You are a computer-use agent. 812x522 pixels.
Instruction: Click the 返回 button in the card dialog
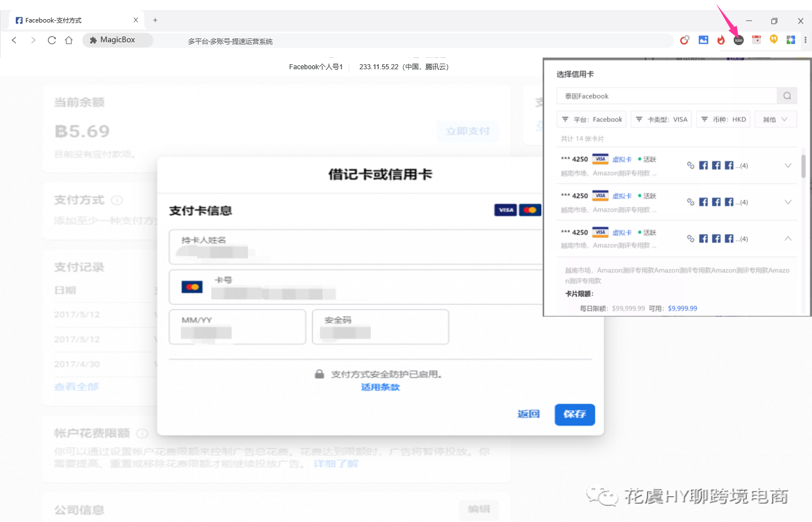(x=529, y=414)
